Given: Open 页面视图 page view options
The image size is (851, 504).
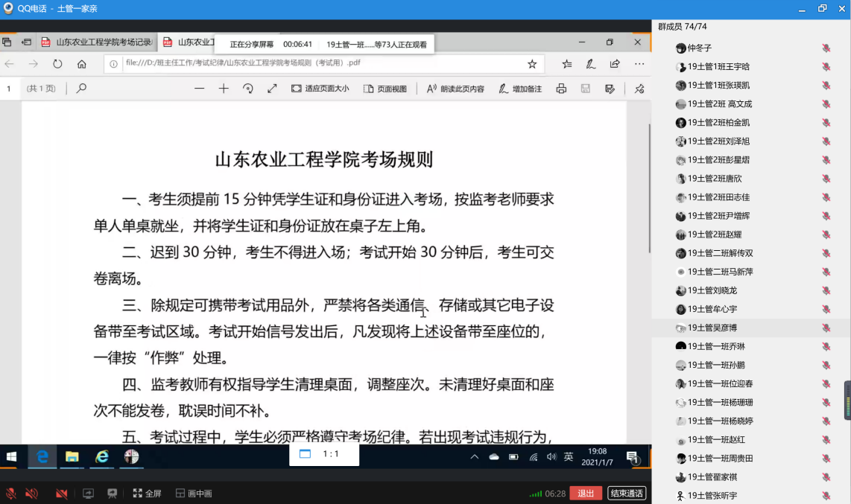Looking at the screenshot, I should click(385, 89).
